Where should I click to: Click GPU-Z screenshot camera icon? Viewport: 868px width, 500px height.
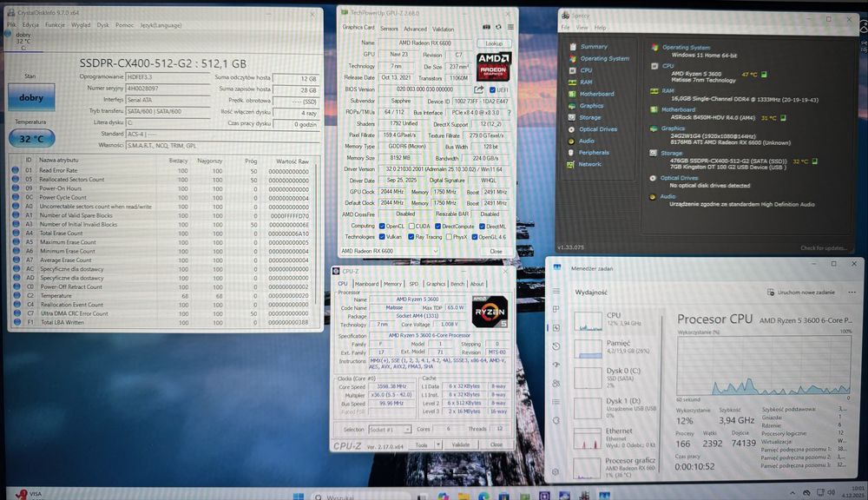click(x=486, y=27)
